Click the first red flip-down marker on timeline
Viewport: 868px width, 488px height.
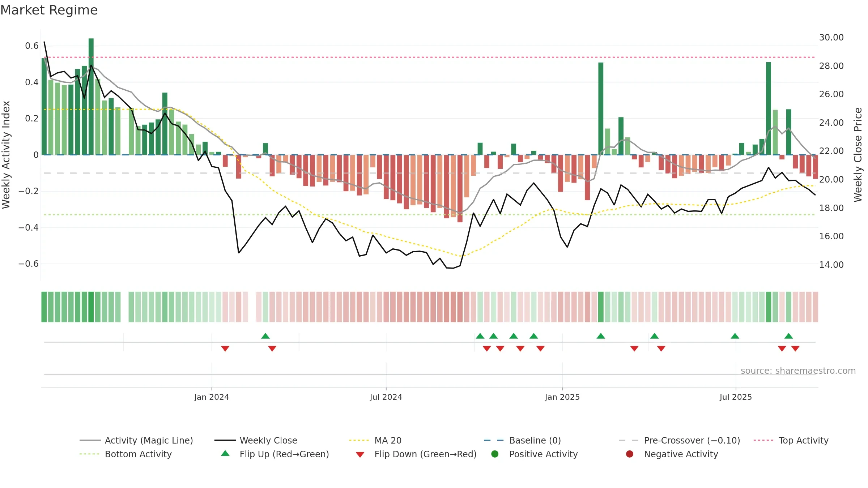[x=225, y=348]
